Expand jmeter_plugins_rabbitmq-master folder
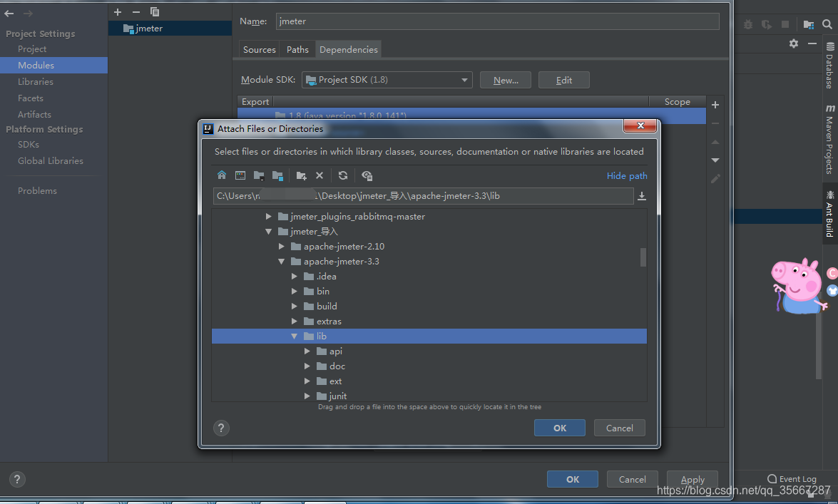 click(268, 217)
